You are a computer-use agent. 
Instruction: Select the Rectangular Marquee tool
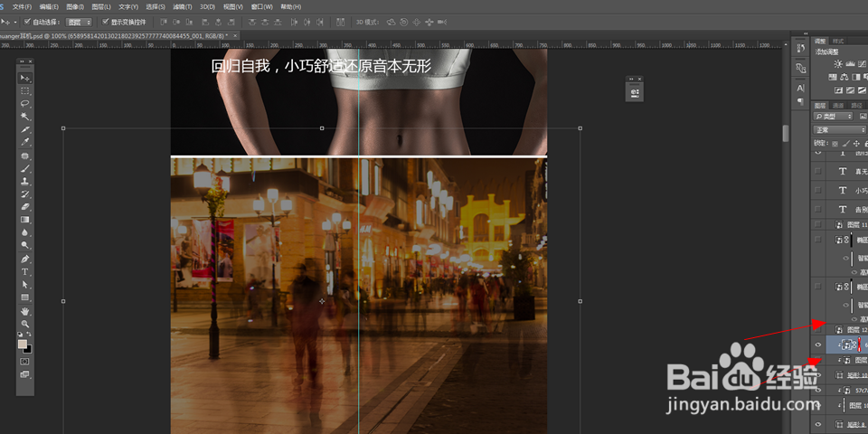25,90
